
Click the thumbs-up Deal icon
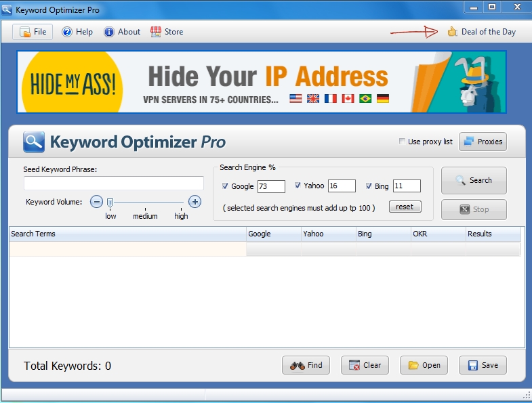tap(452, 32)
